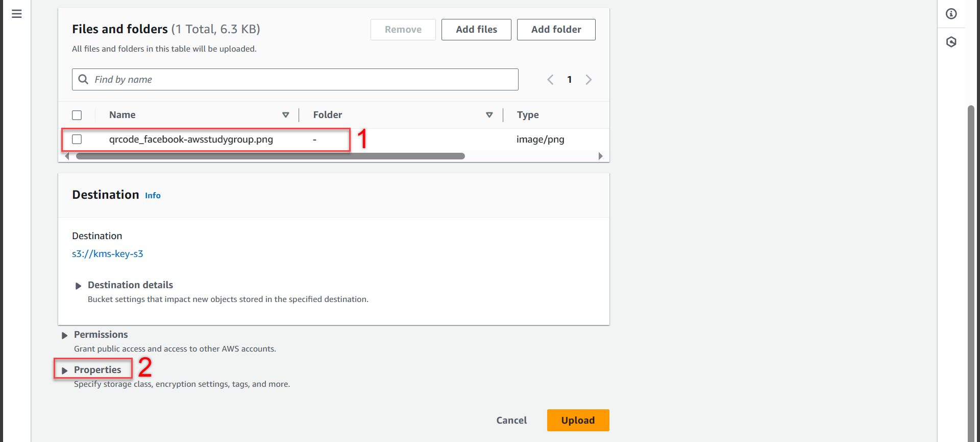Go to next page of files
The width and height of the screenshot is (980, 442).
click(x=589, y=80)
